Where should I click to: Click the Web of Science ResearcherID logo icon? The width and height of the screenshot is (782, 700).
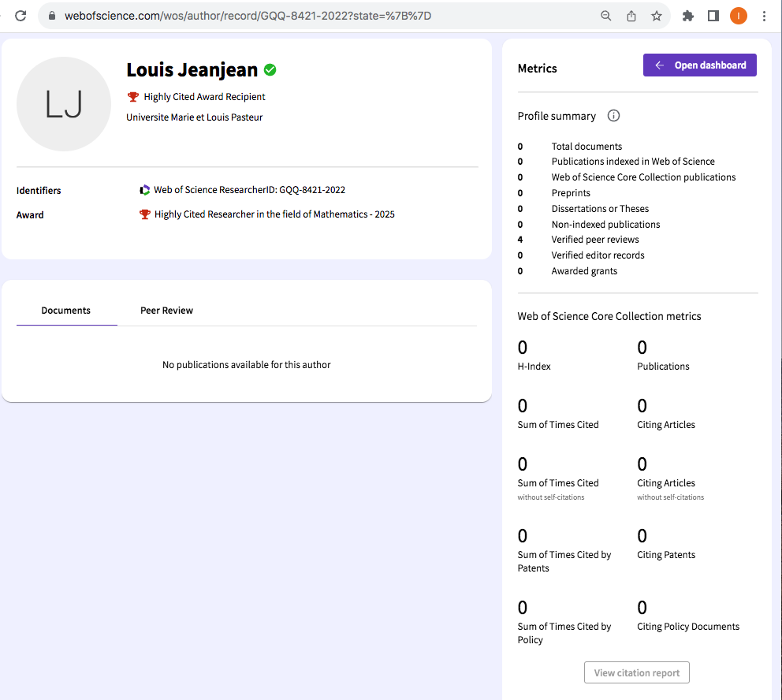click(x=145, y=190)
